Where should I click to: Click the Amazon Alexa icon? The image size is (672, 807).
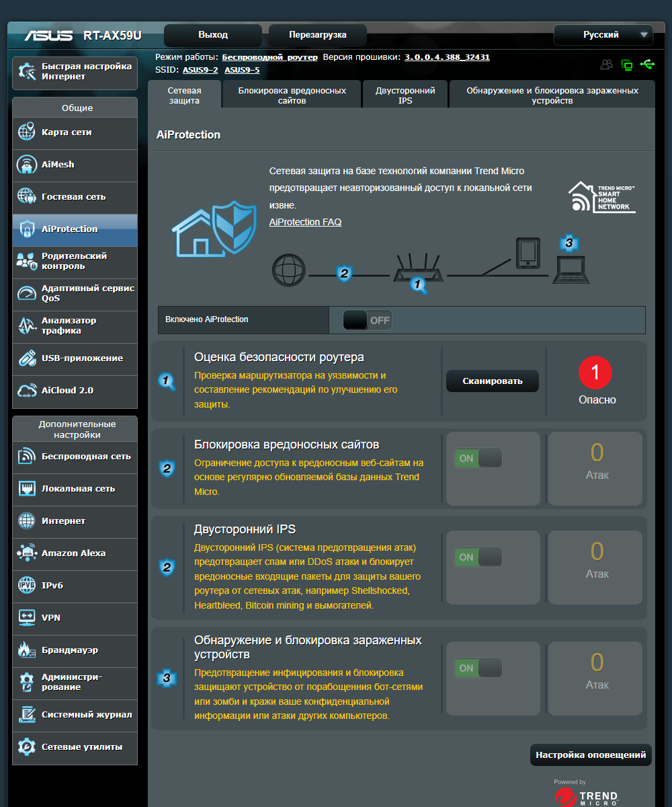(26, 553)
